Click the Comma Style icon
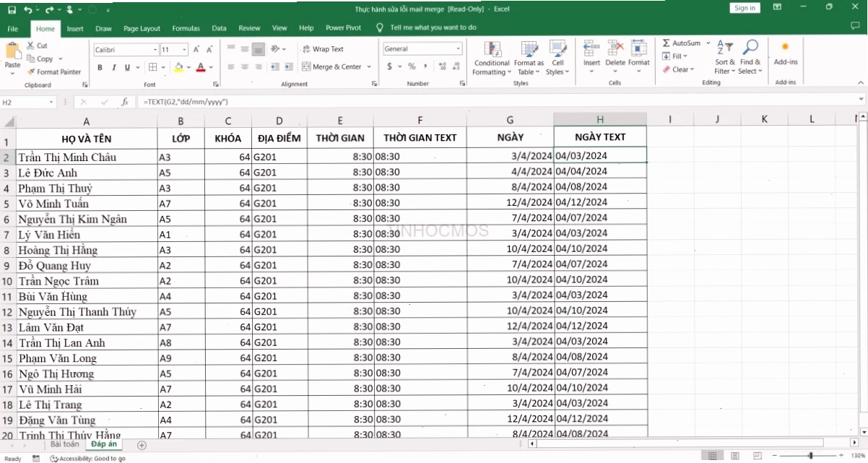The width and height of the screenshot is (868, 463). pos(424,66)
